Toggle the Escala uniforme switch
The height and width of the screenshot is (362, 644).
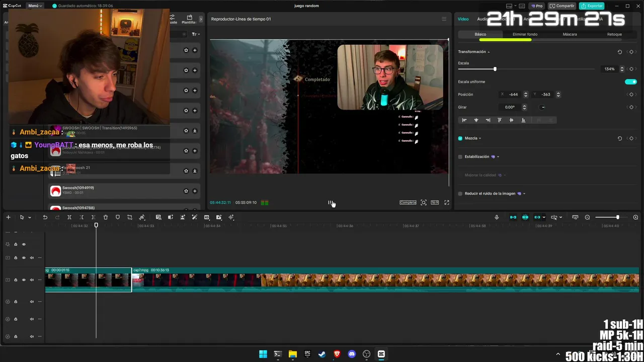click(630, 81)
